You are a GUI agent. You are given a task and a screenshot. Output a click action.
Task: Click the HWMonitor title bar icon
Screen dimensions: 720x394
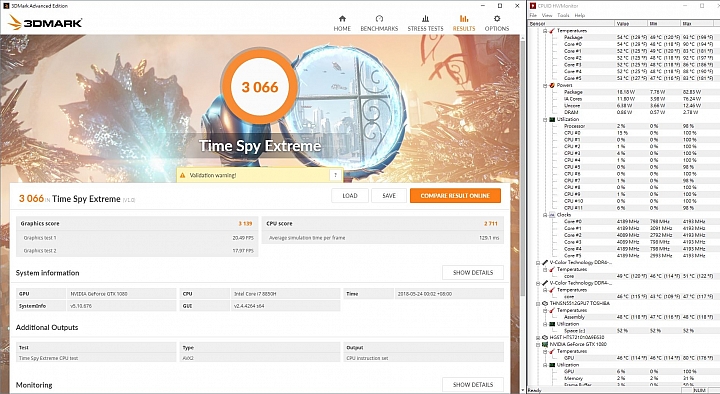pos(533,6)
